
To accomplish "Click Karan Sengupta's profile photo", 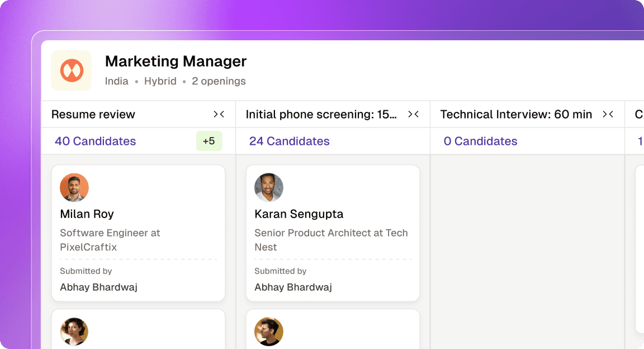I will click(x=269, y=187).
